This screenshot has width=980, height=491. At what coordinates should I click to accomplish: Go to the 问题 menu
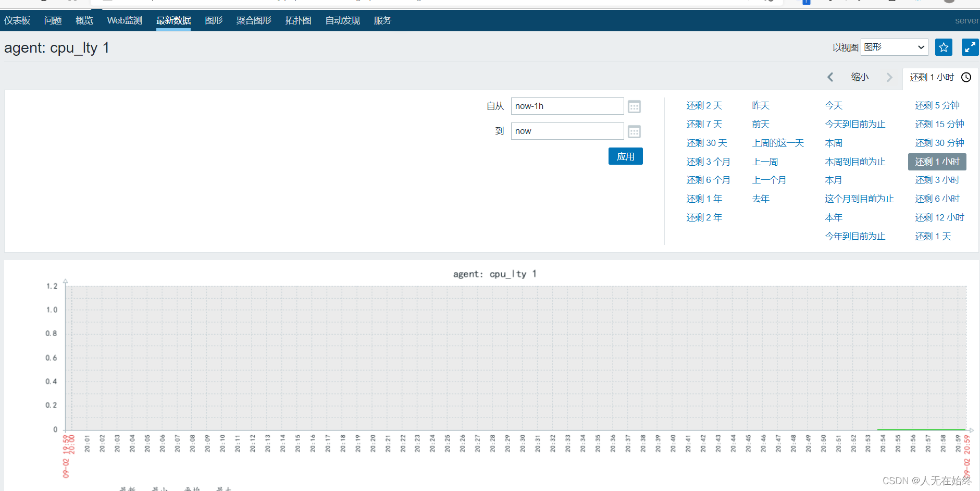[x=53, y=20]
